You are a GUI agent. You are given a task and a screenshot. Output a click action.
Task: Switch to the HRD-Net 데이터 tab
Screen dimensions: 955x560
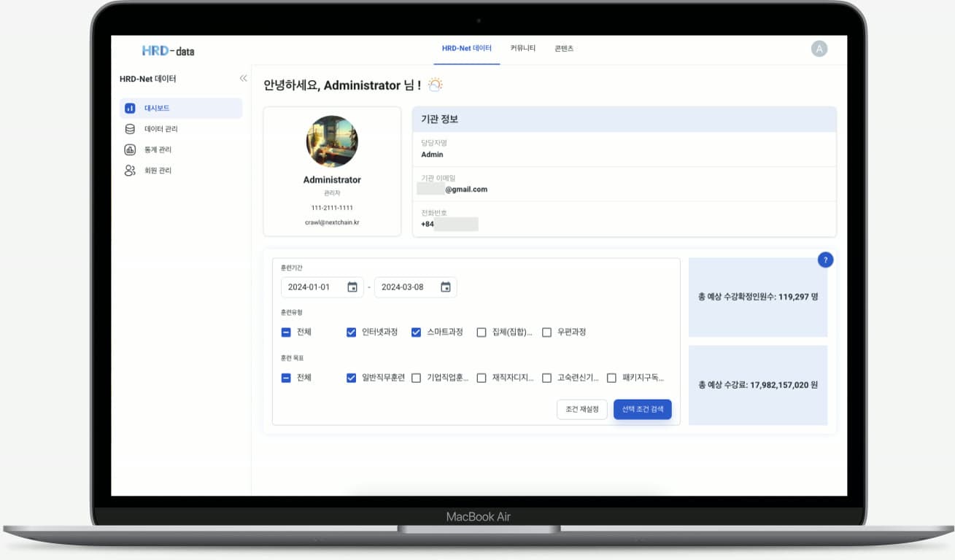point(467,49)
